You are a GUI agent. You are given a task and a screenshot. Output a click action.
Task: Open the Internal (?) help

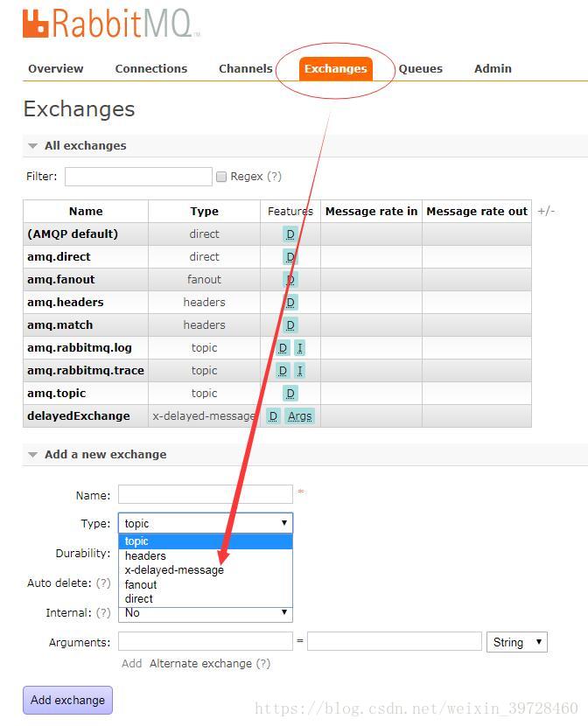pyautogui.click(x=103, y=612)
